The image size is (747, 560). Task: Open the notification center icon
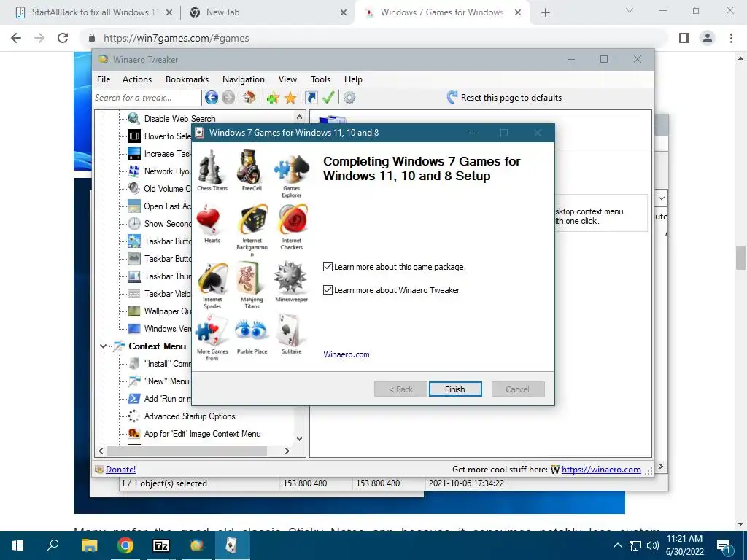(724, 546)
